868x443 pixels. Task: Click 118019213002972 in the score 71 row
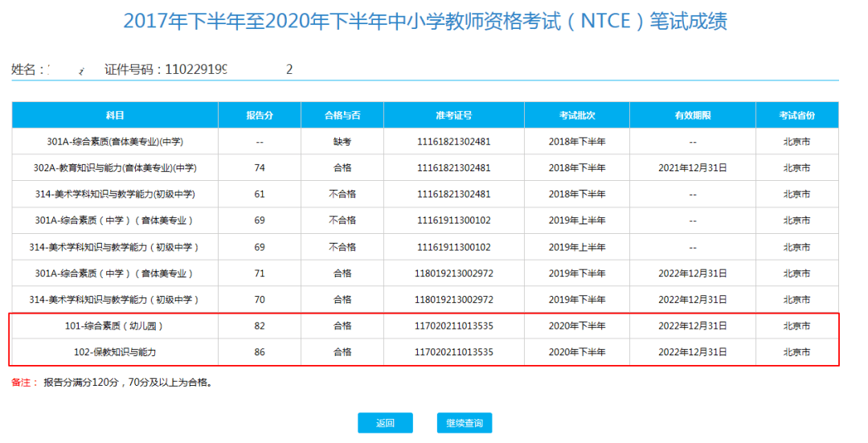tap(454, 273)
